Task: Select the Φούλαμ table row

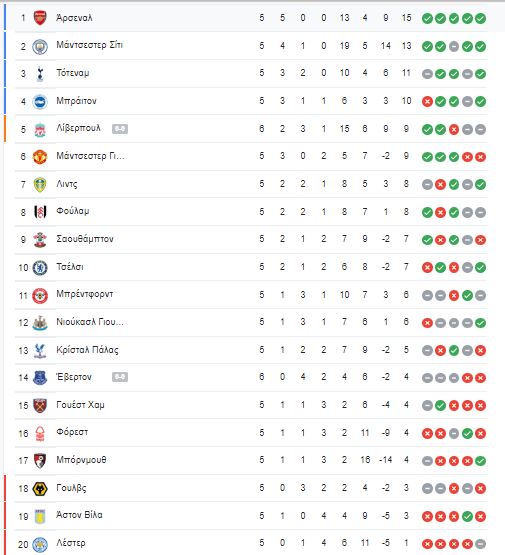Action: point(251,212)
